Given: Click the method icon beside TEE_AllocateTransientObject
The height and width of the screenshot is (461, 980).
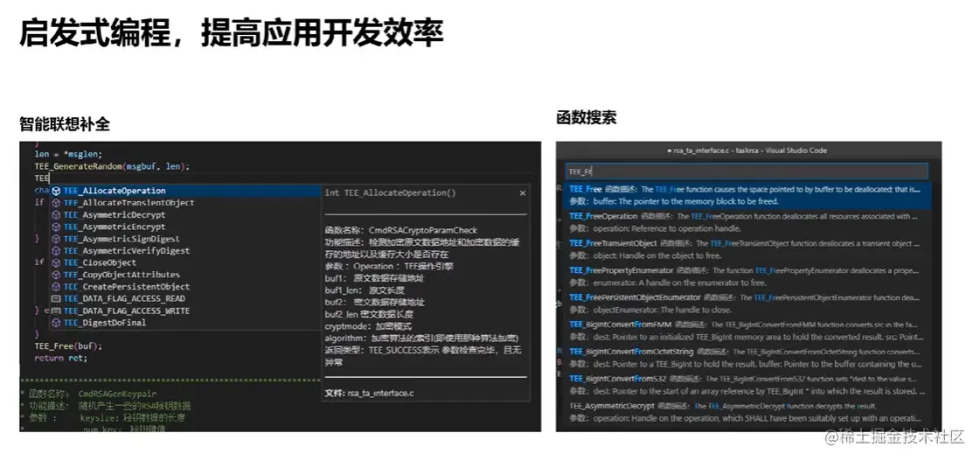Looking at the screenshot, I should (56, 203).
